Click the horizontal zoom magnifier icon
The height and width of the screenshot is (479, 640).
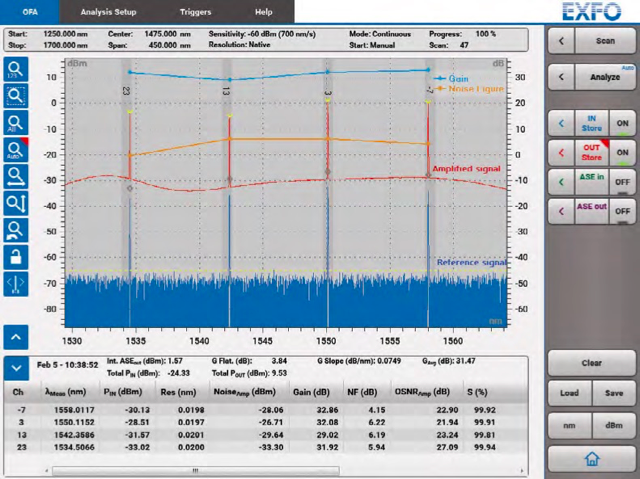[16, 177]
